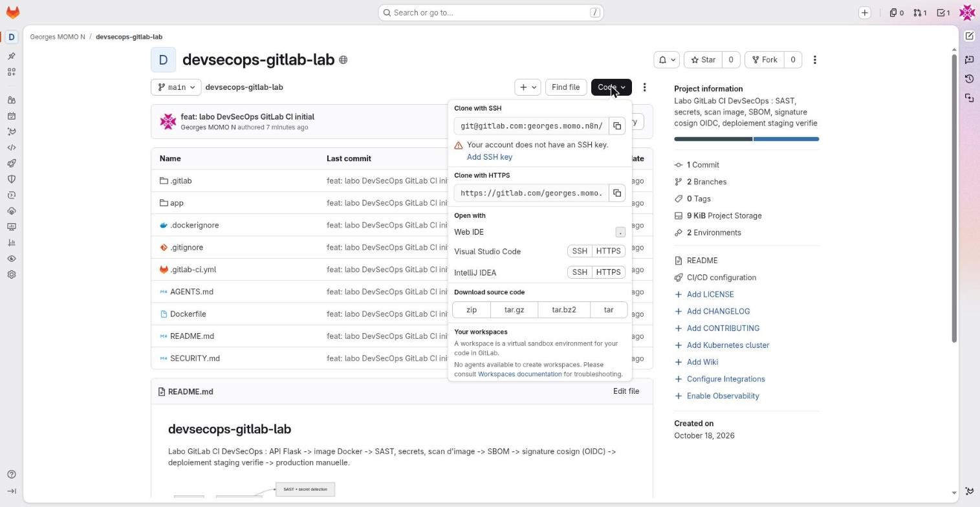
Task: Open the .gitlab-ci.yml file
Action: coord(193,270)
